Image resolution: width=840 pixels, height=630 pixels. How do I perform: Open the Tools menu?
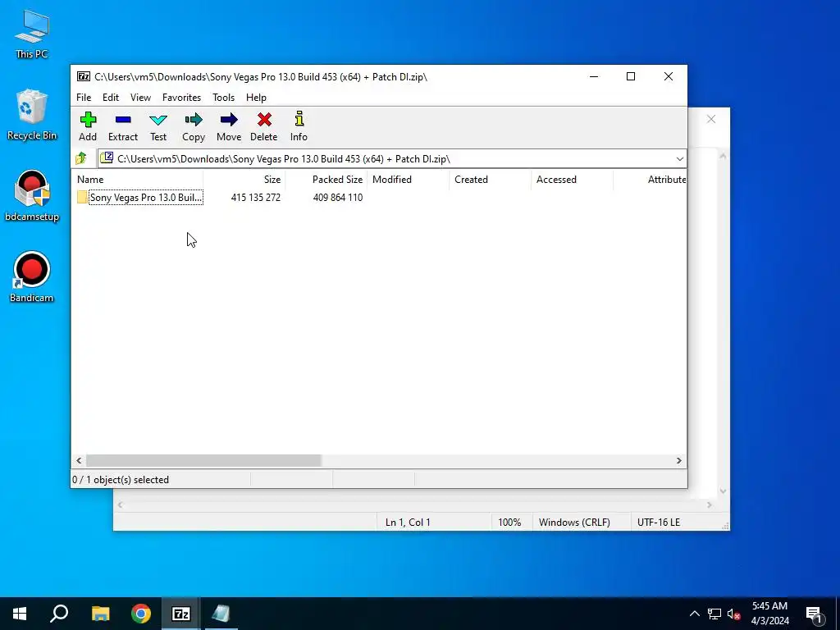[x=223, y=98]
